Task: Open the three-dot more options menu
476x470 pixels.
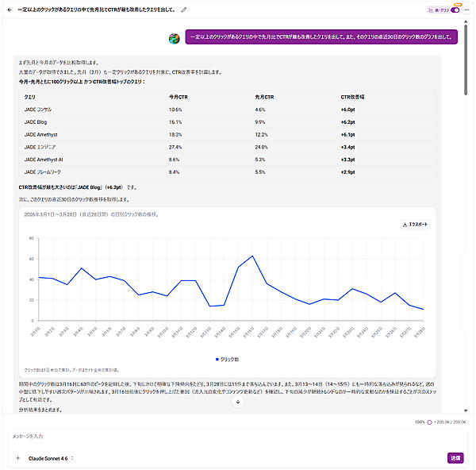Action: (x=467, y=10)
